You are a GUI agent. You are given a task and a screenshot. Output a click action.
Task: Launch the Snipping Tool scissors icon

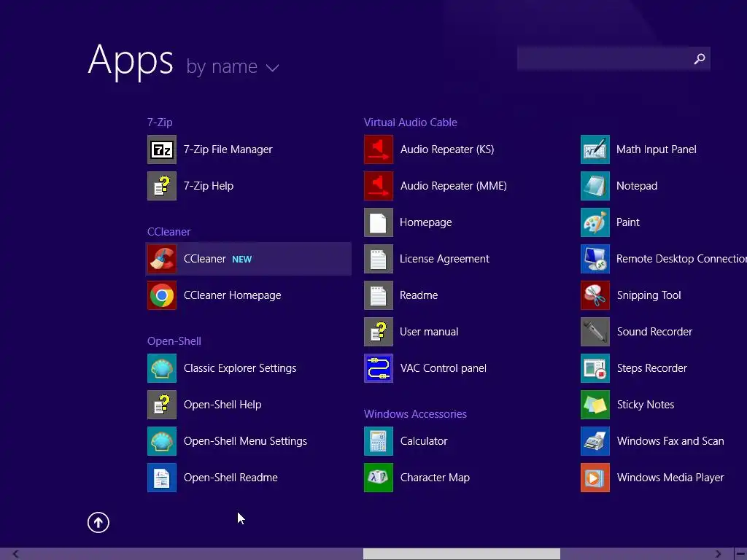coord(595,295)
